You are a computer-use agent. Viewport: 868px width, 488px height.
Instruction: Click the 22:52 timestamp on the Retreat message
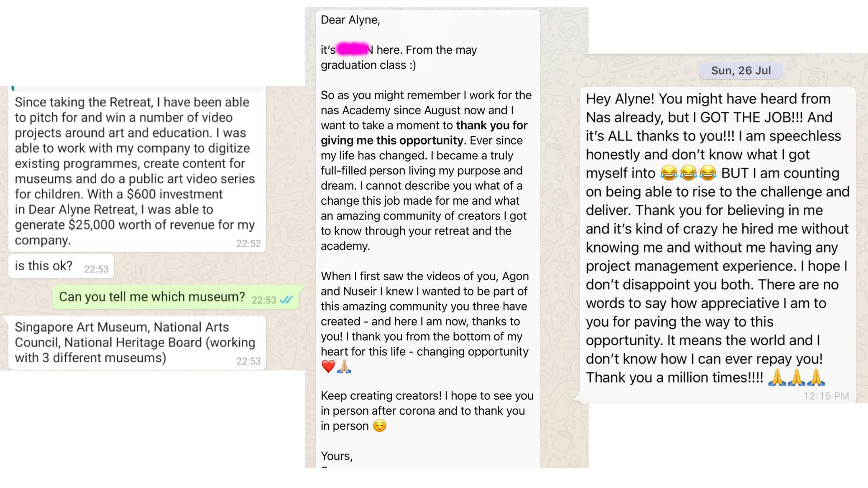click(249, 244)
